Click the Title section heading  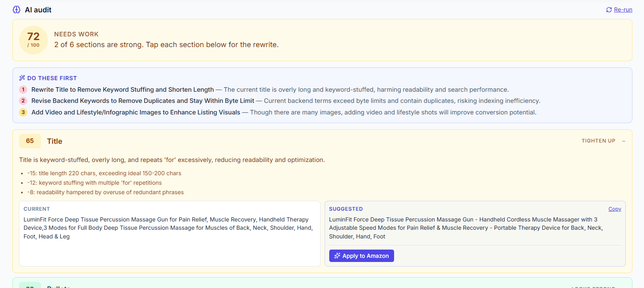tap(55, 141)
